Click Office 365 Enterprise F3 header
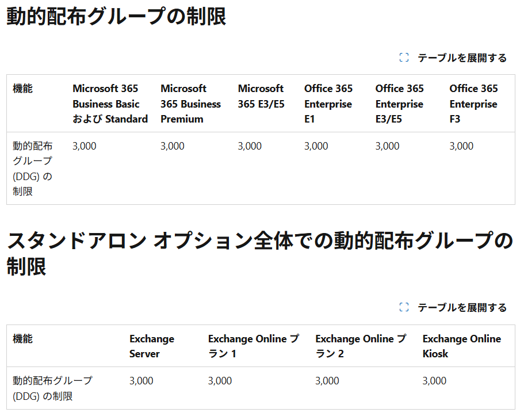The image size is (524, 420). [473, 104]
